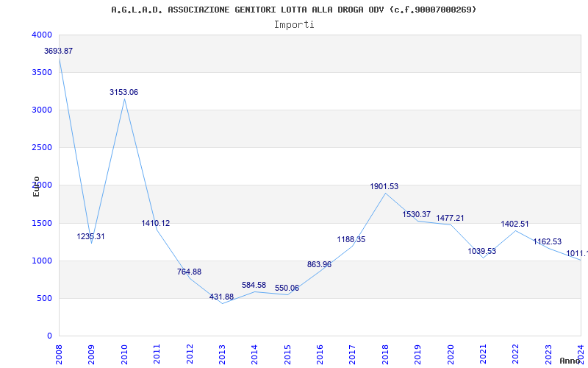Click the y-axis value 500
This screenshot has height=368, width=588.
coord(45,299)
